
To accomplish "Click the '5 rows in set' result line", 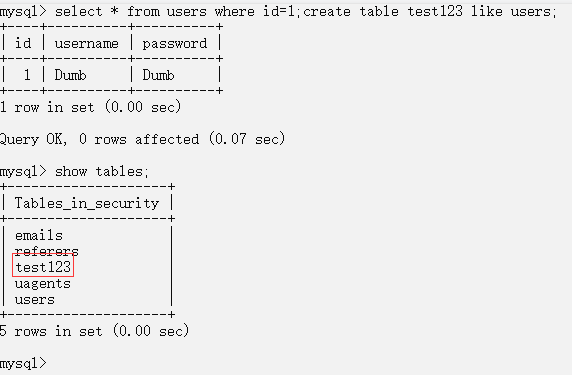I will [x=51, y=331].
